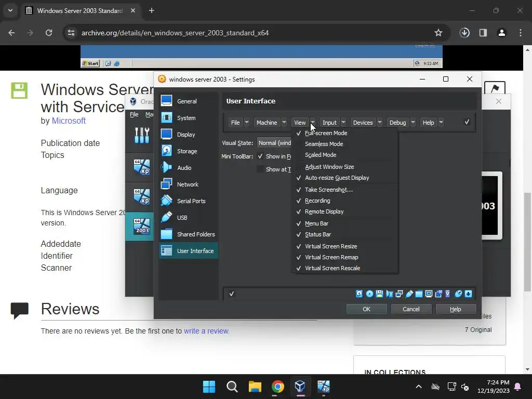Collapse the View menu dropdown arrow
Screen dimensions: 532x399
tap(313, 123)
